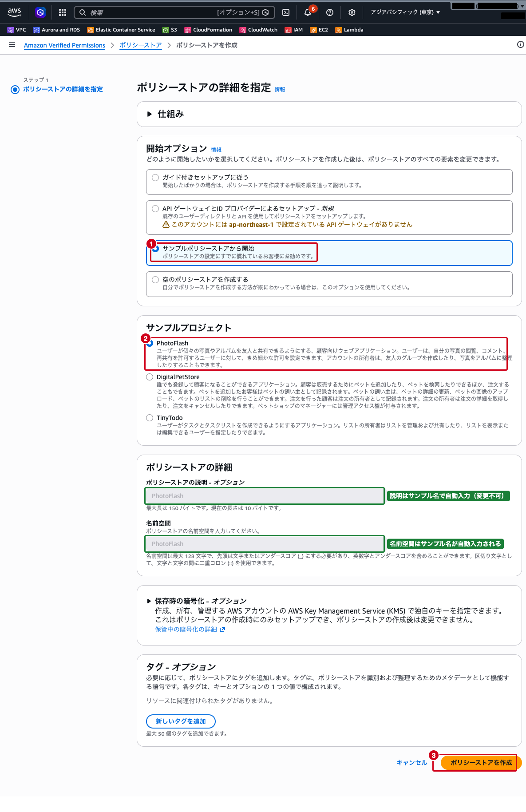Image resolution: width=526 pixels, height=812 pixels.
Task: Choose the TinyTodo sample project
Action: coord(150,418)
